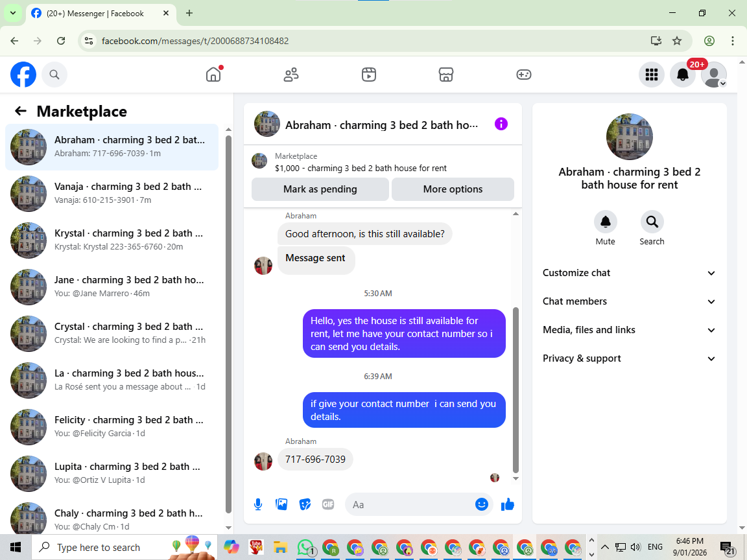747x560 pixels.
Task: Open the tab search dropdown arrow
Action: pyautogui.click(x=13, y=14)
